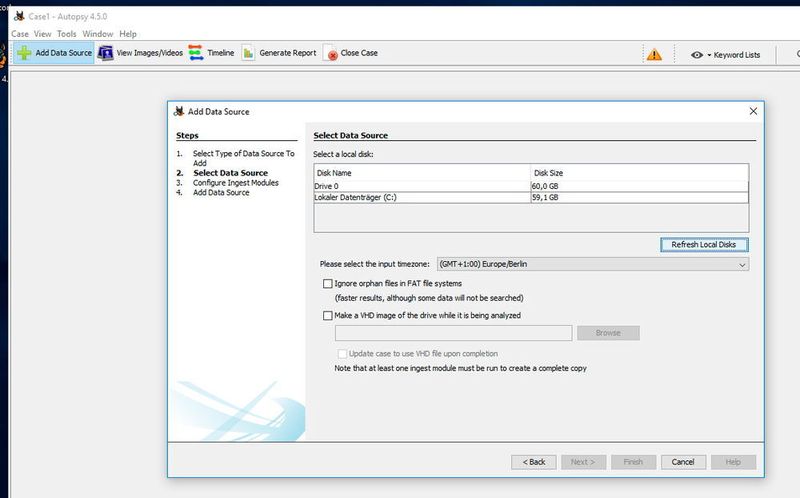Expand the input timezone dropdown

[x=742, y=265]
